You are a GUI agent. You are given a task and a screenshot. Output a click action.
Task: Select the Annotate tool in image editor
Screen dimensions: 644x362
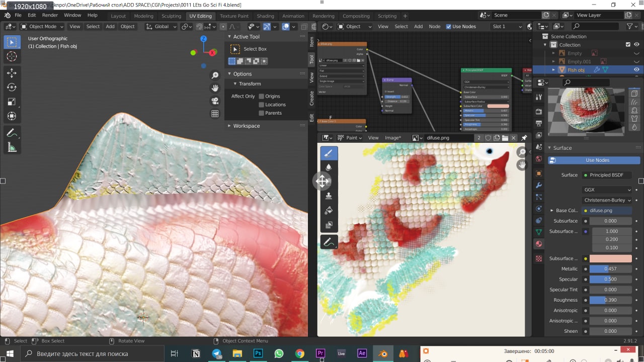coord(329,242)
